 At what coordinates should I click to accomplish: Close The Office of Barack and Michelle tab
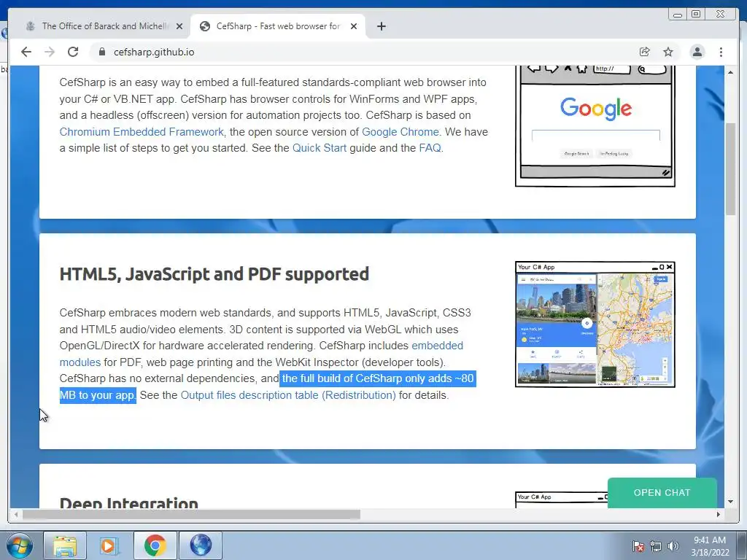179,26
